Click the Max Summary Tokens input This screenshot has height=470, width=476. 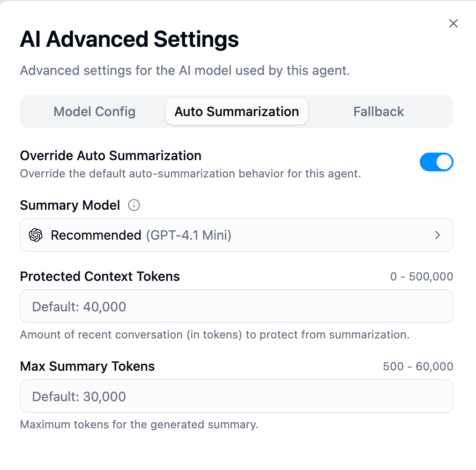(237, 396)
